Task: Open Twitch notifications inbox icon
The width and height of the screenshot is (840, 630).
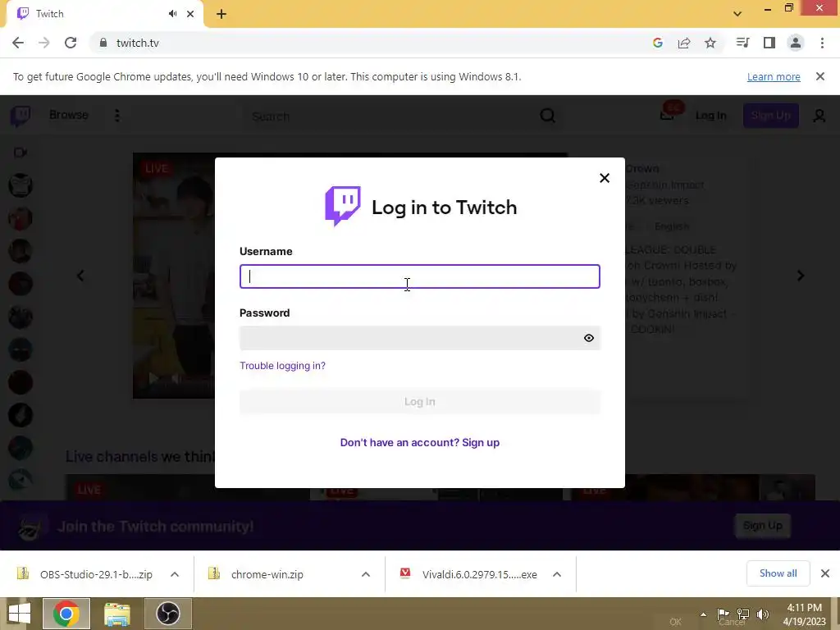Action: [x=668, y=115]
